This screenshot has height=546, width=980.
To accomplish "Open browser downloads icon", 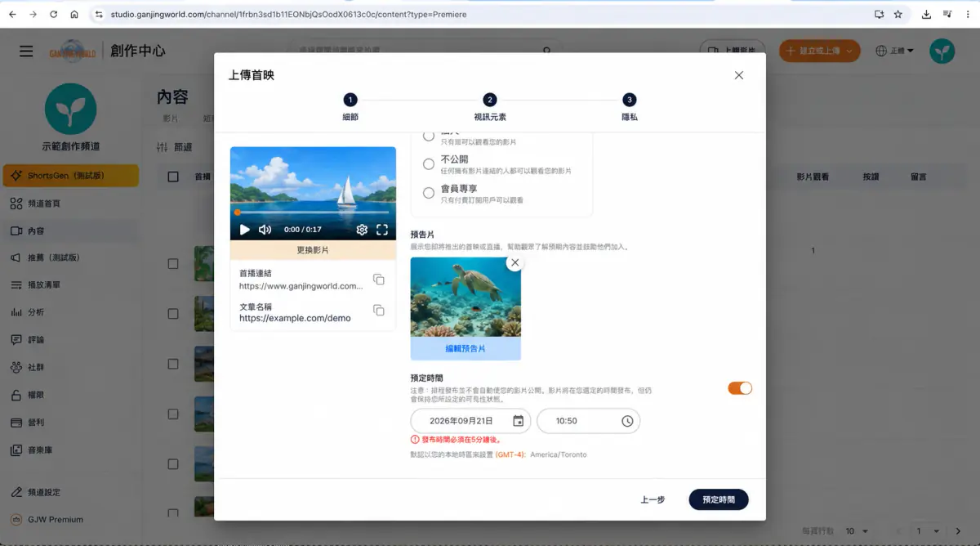I will (926, 14).
